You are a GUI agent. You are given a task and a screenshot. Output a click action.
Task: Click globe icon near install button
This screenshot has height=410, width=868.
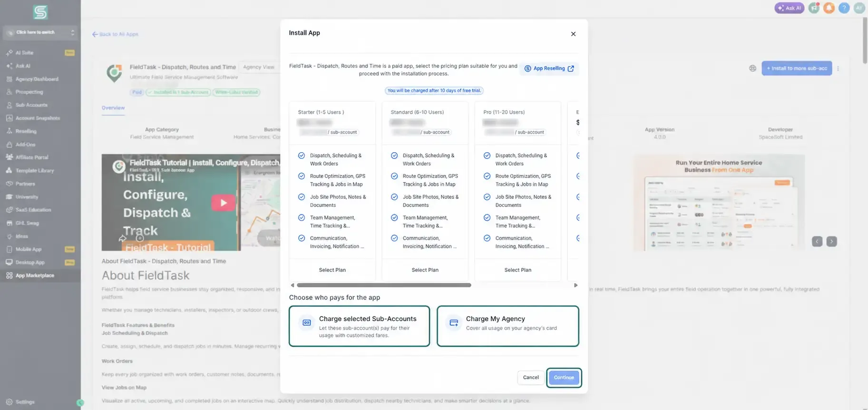(752, 68)
